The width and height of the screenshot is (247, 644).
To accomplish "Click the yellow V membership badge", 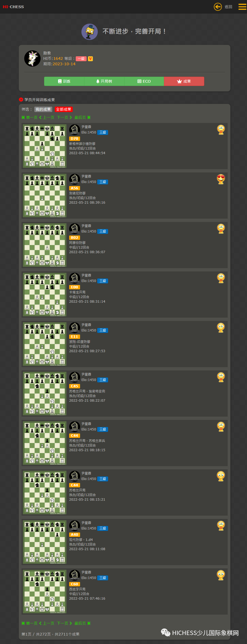I will [x=90, y=59].
